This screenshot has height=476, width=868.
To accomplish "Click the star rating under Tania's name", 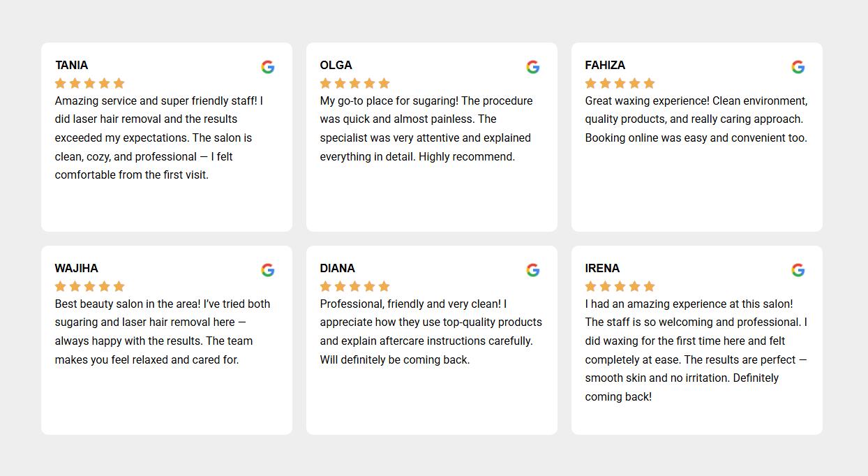I will tap(89, 84).
